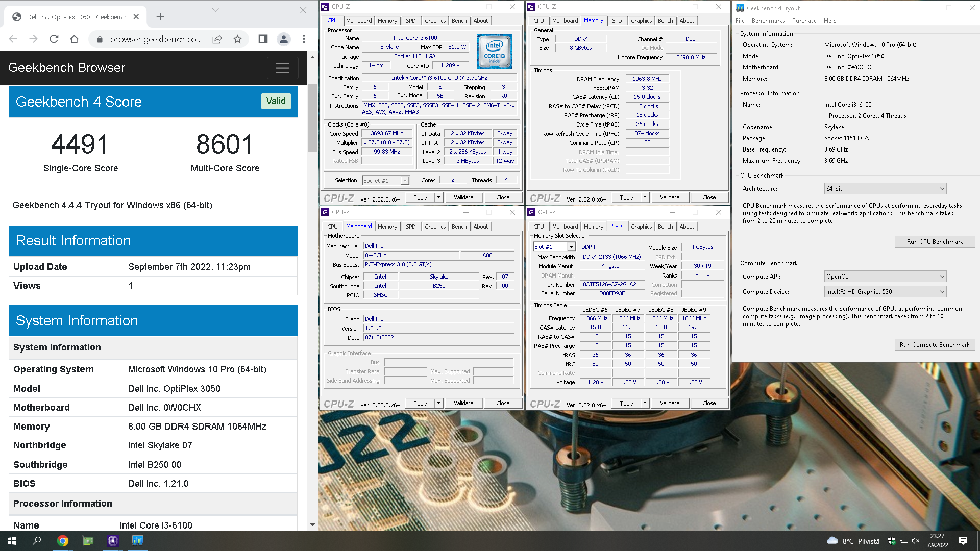Screen dimensions: 980x551
Task: Click the Chrome address bar URL
Action: (156, 39)
